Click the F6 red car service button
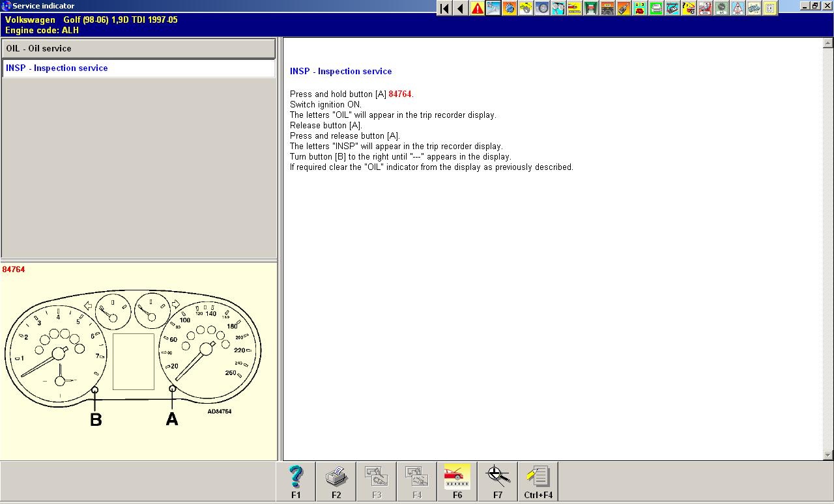The image size is (834, 504). point(457,482)
